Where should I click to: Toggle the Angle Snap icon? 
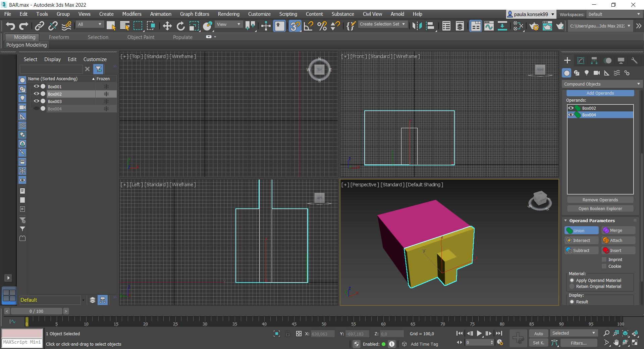tap(309, 26)
